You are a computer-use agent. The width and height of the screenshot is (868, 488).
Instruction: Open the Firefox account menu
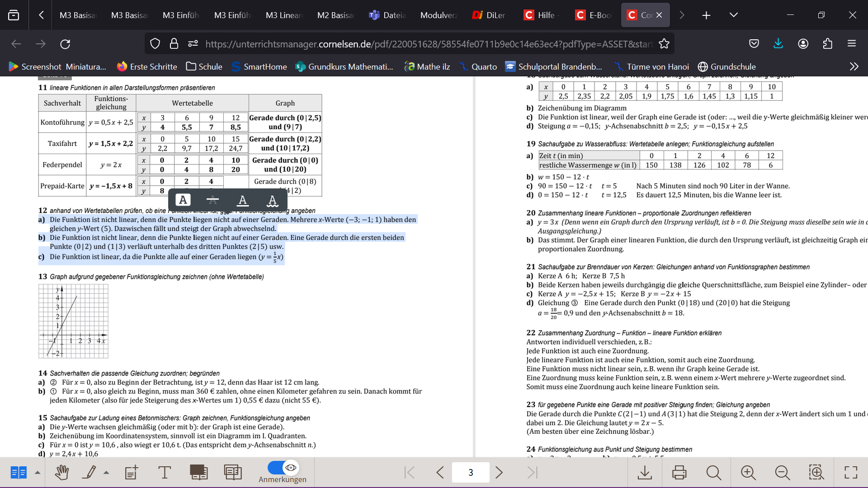803,44
